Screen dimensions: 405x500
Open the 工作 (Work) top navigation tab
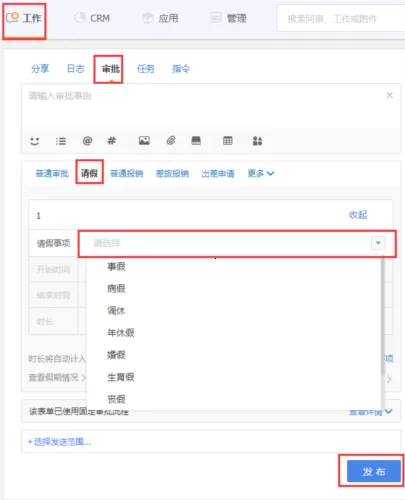pos(24,18)
